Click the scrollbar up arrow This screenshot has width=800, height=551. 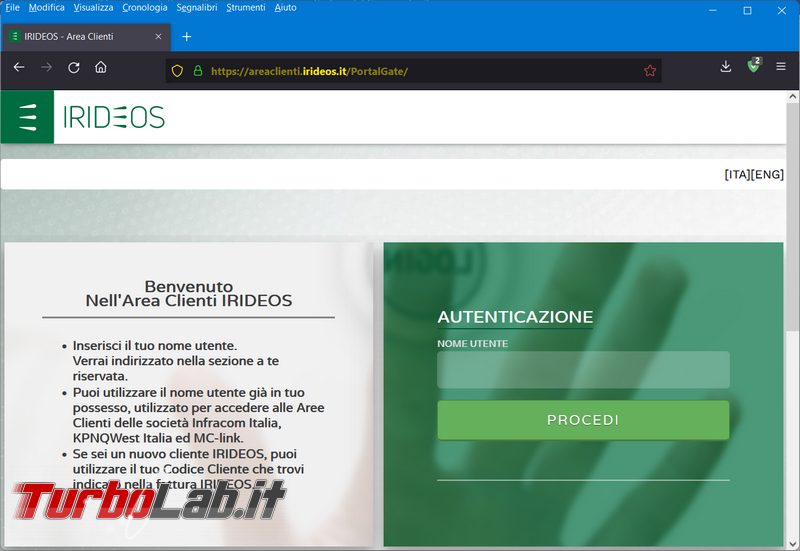(793, 96)
